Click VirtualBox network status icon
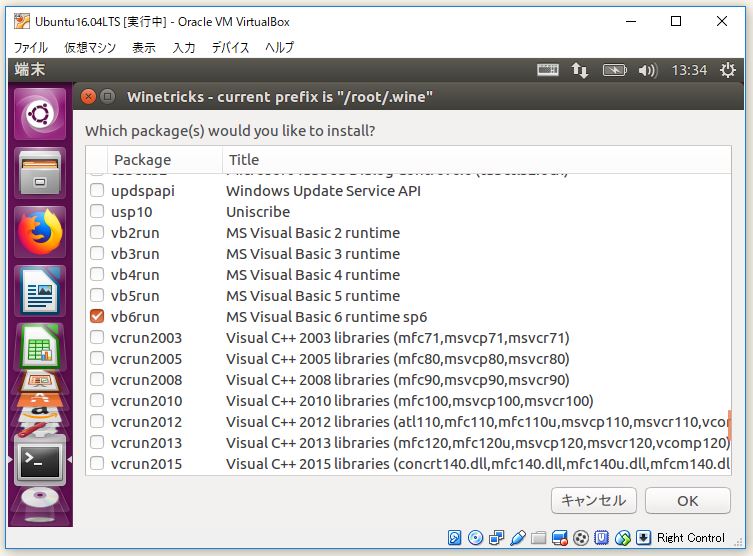This screenshot has height=556, width=753. click(497, 538)
